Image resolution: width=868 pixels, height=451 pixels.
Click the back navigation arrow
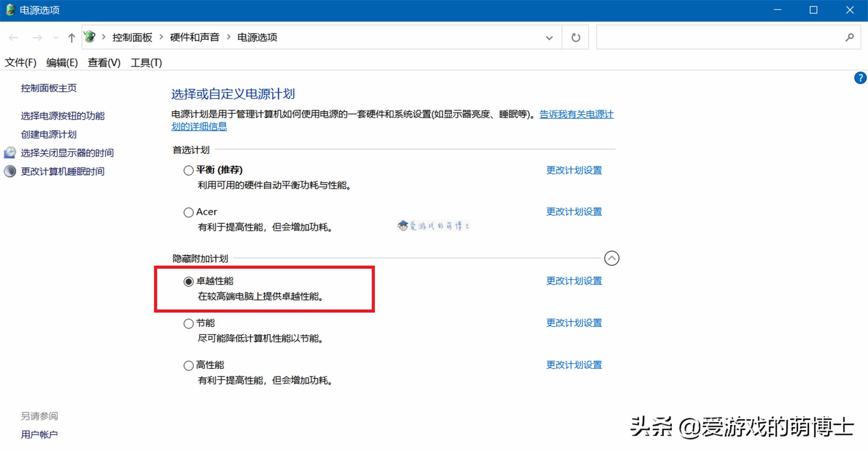coord(13,37)
